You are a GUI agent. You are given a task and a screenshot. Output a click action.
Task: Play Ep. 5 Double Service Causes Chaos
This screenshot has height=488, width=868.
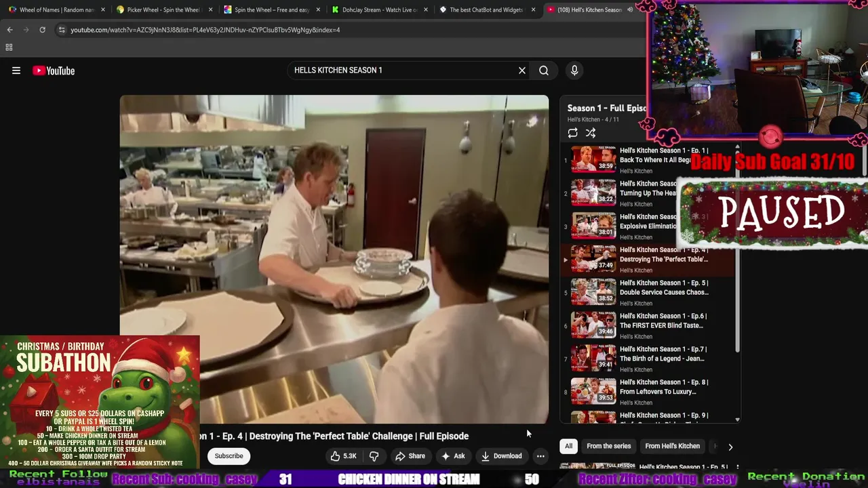click(648, 293)
